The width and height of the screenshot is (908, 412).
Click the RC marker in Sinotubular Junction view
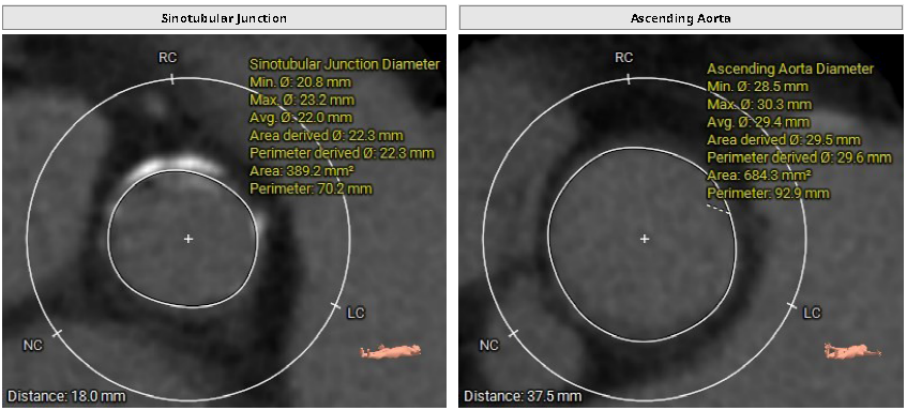coord(167,58)
